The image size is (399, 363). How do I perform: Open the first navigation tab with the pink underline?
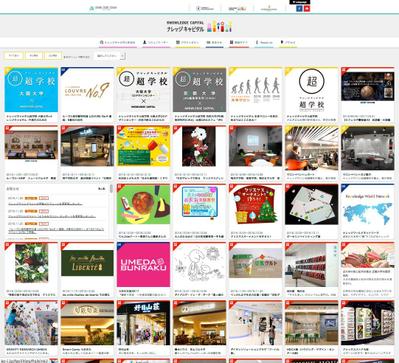(x=118, y=43)
